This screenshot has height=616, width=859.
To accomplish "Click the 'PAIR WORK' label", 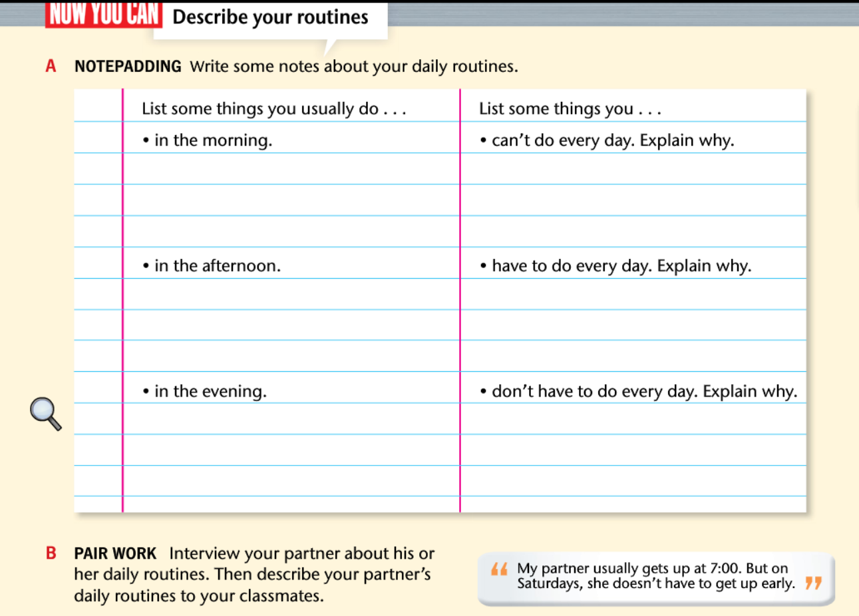I will click(115, 553).
